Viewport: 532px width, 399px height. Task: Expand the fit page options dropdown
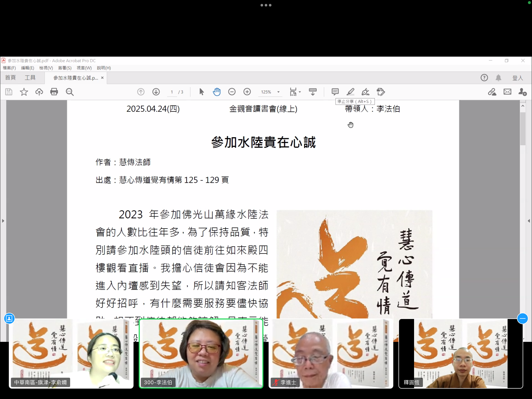click(x=300, y=92)
